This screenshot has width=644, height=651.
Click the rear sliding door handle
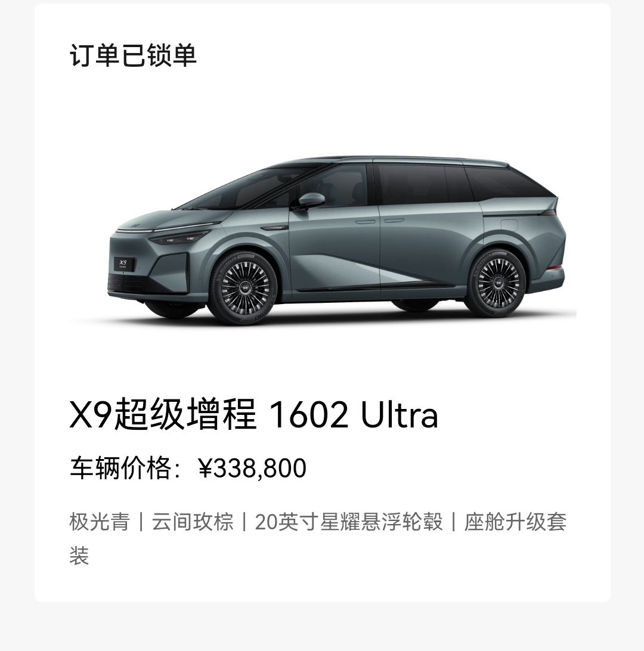click(x=395, y=221)
